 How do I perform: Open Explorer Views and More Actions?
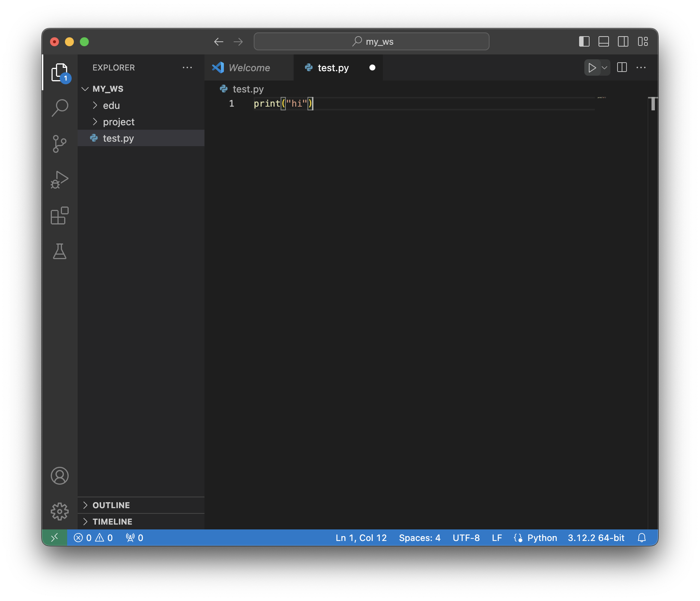pyautogui.click(x=187, y=67)
